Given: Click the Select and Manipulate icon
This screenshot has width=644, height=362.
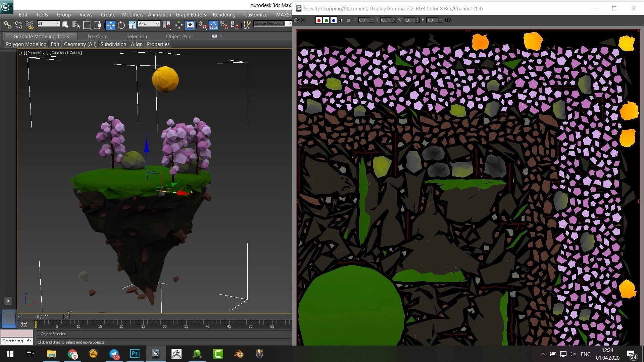Looking at the screenshot, I should (x=179, y=25).
